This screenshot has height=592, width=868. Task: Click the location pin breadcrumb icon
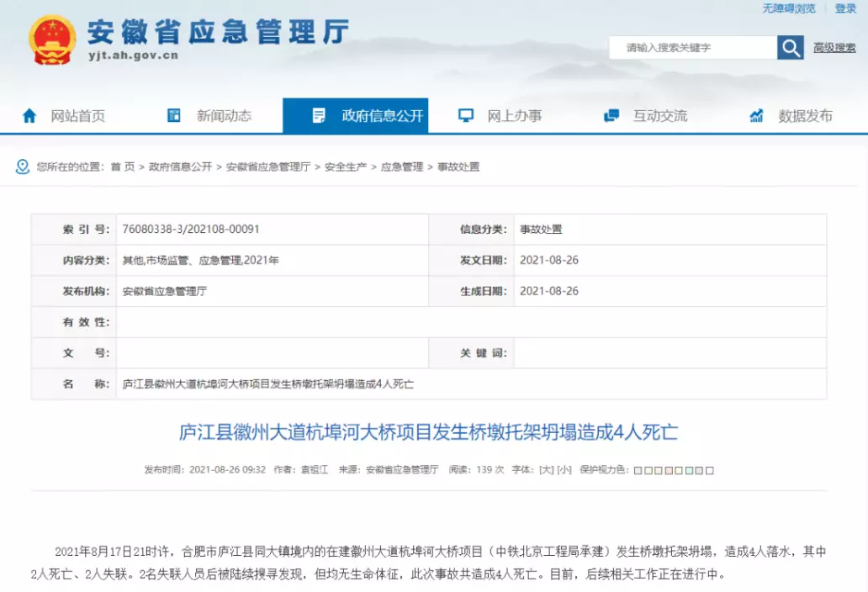[x=23, y=166]
